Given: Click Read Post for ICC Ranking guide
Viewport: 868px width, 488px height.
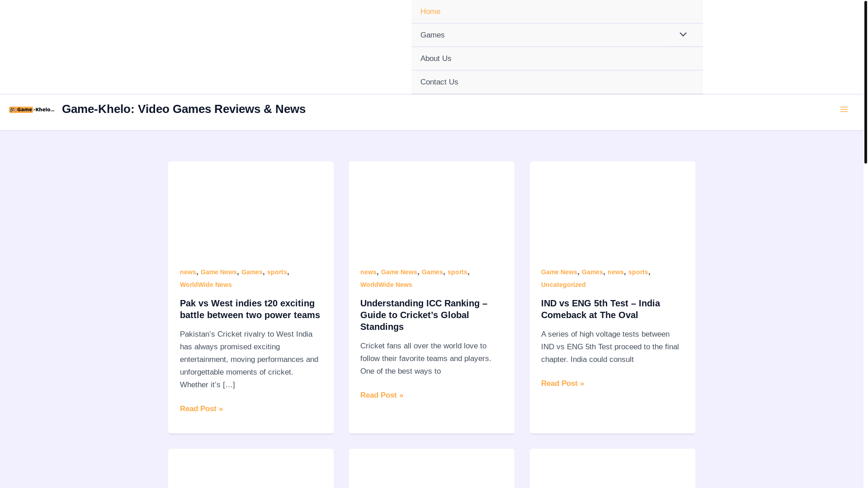Looking at the screenshot, I should [x=382, y=395].
